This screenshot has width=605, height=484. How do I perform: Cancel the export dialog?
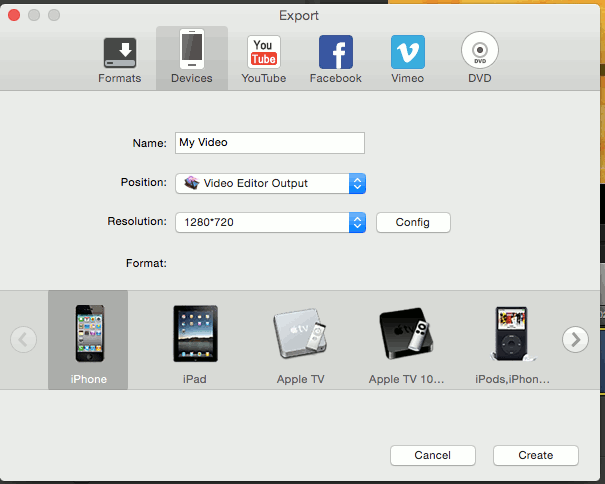point(433,455)
